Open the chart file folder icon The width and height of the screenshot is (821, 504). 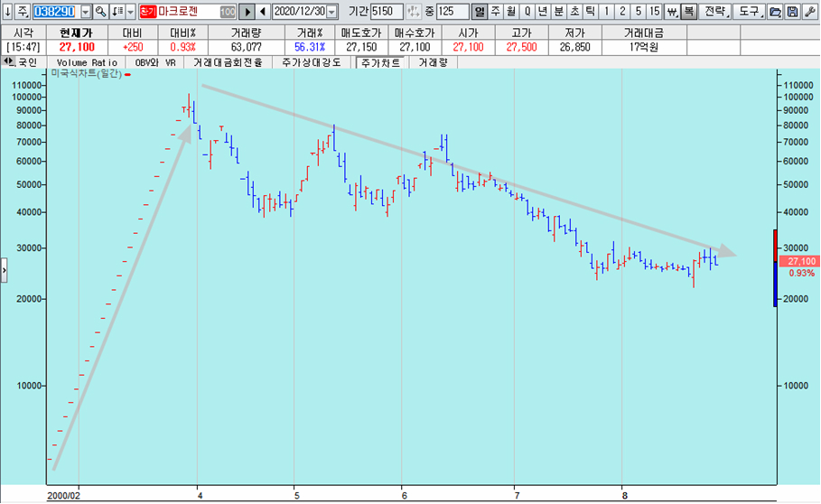coord(774,12)
